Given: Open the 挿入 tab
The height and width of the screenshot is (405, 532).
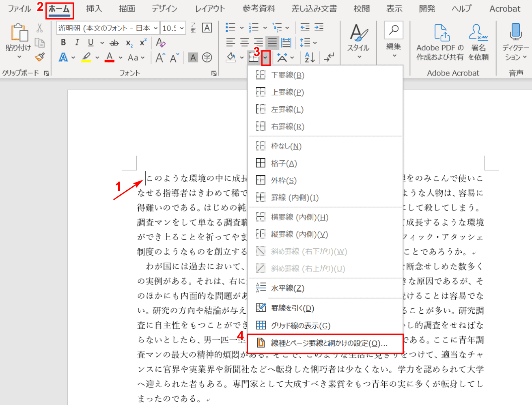Looking at the screenshot, I should [x=94, y=9].
